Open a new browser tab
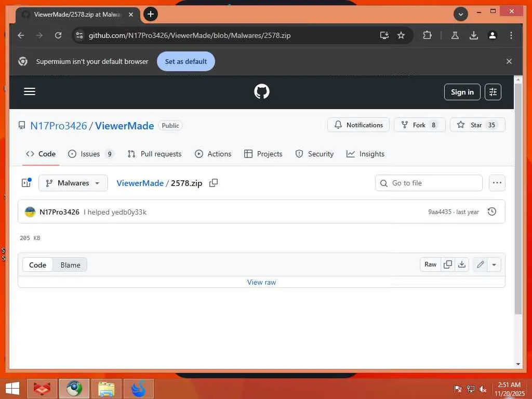The width and height of the screenshot is (532, 399). tap(151, 14)
